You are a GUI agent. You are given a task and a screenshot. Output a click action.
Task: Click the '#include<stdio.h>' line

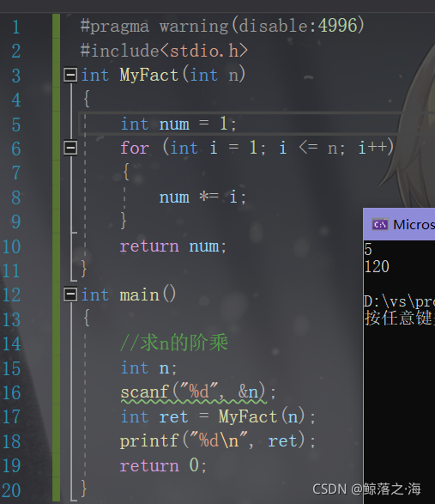[164, 51]
